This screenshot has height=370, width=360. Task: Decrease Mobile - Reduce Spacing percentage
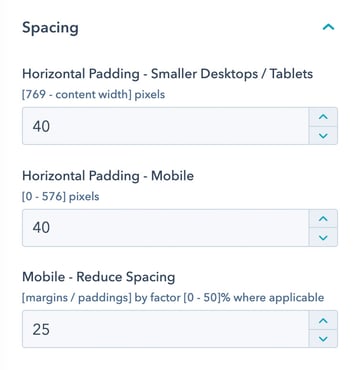tap(323, 339)
